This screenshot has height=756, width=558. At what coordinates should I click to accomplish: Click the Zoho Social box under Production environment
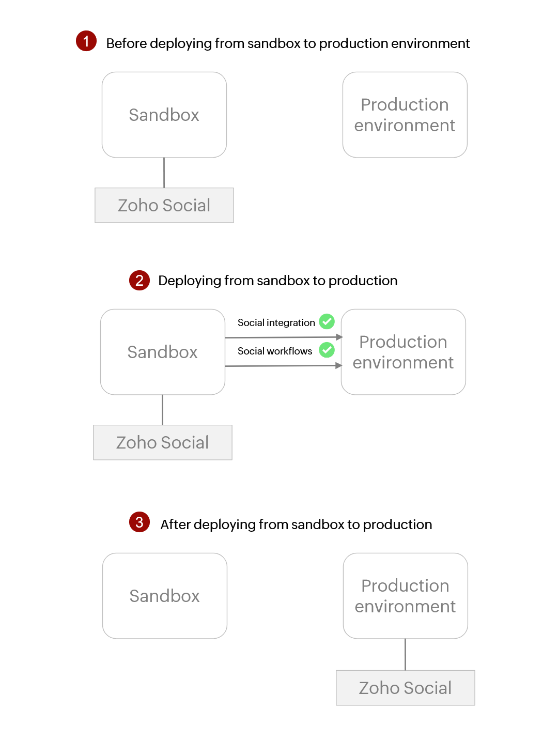coord(406,688)
